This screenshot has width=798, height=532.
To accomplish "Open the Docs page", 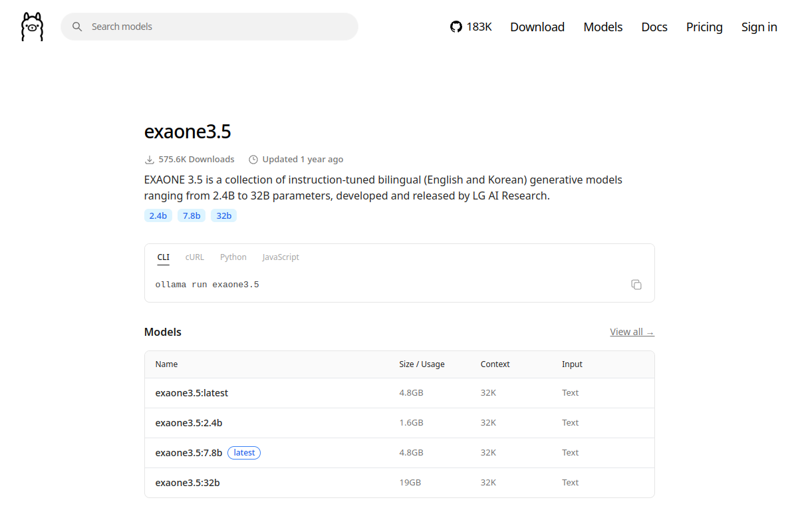I will (654, 27).
